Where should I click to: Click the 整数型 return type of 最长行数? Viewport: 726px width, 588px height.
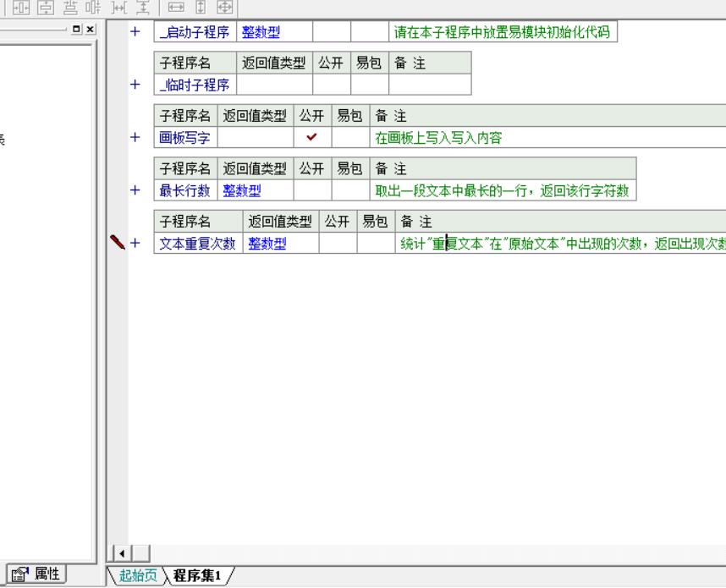tap(242, 191)
